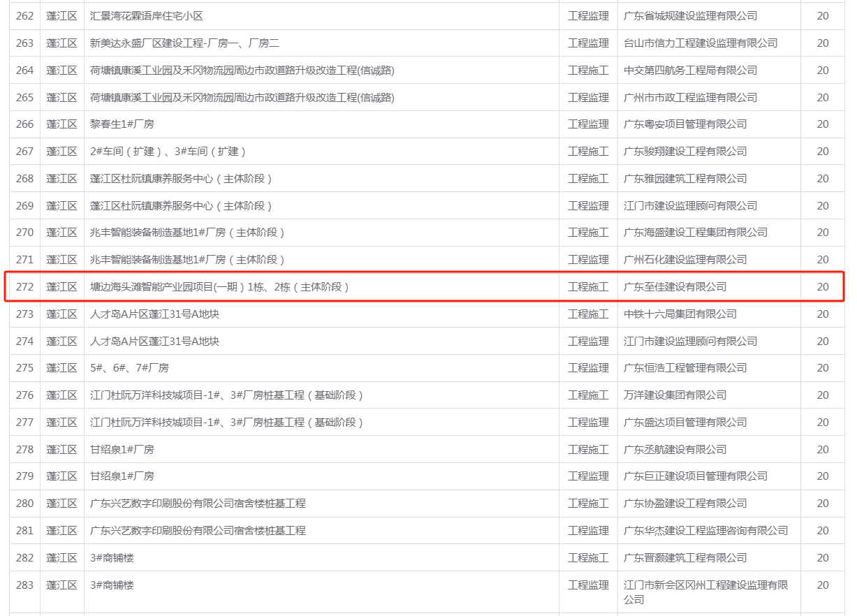This screenshot has height=616, width=857.
Task: Click 江门市建设监理顾问有限公司 in row 269
Action: coord(690,205)
